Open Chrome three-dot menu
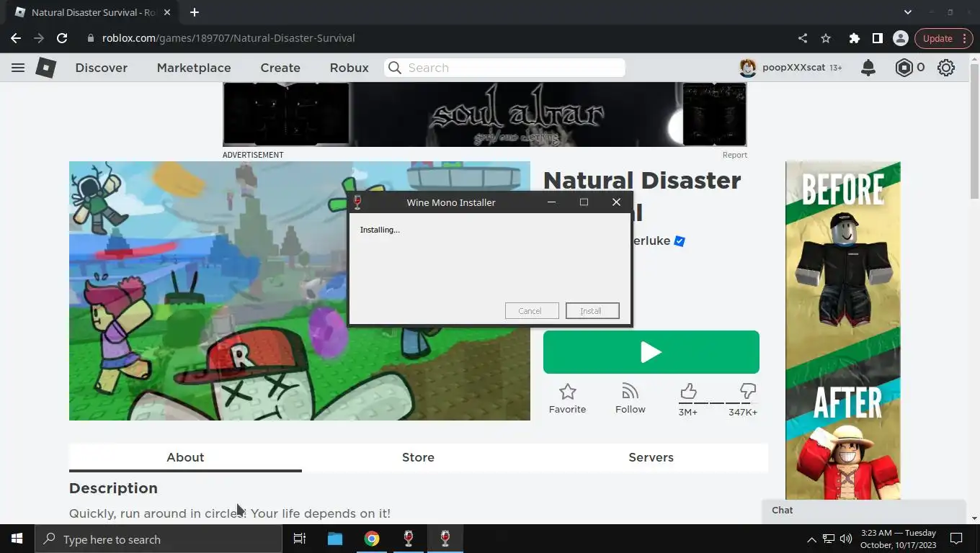The height and width of the screenshot is (553, 980). point(965,38)
